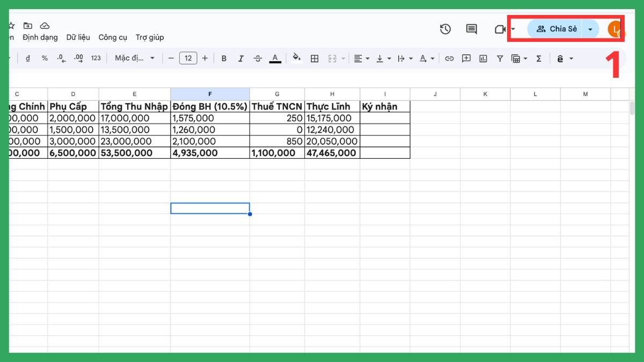644x362 pixels.
Task: Toggle bold formatting
Action: pyautogui.click(x=224, y=58)
